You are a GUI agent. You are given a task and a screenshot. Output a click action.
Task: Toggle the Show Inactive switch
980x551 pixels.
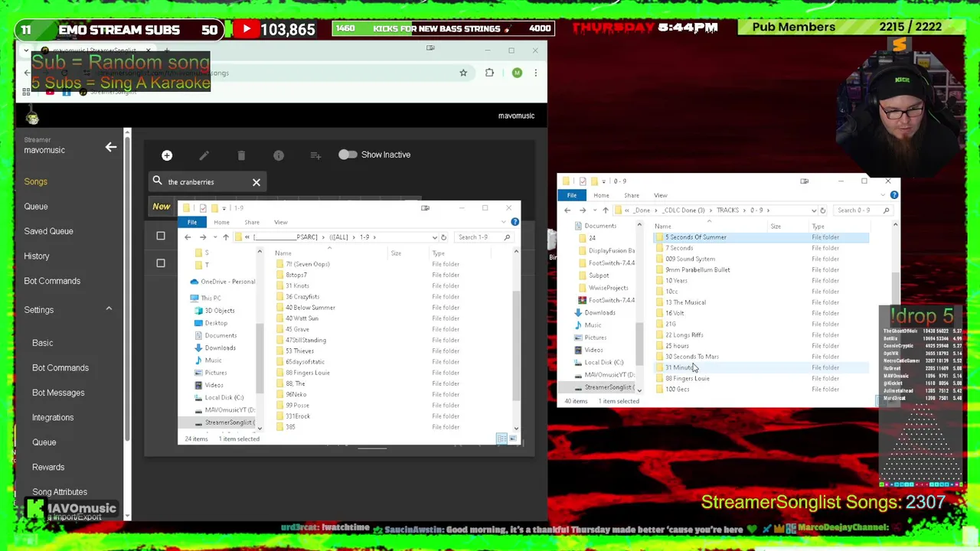point(348,155)
